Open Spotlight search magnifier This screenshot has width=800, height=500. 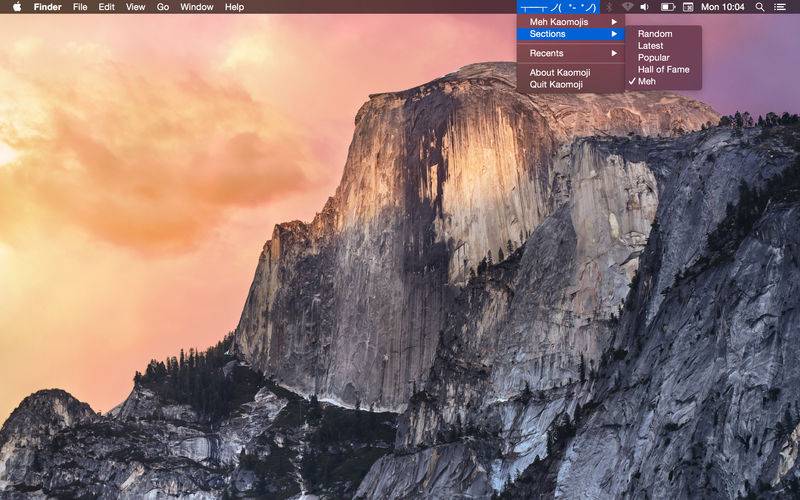coord(760,7)
